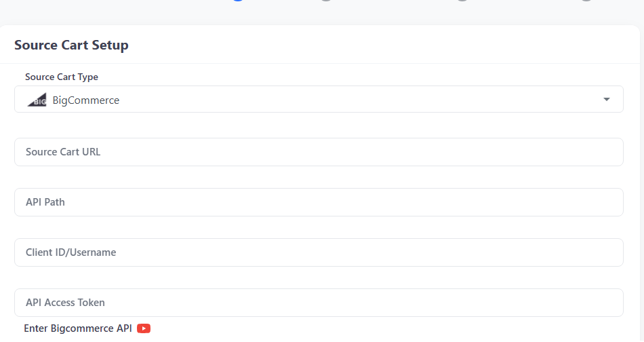Open the Source Cart Type combo box
This screenshot has height=342, width=644.
tap(319, 99)
